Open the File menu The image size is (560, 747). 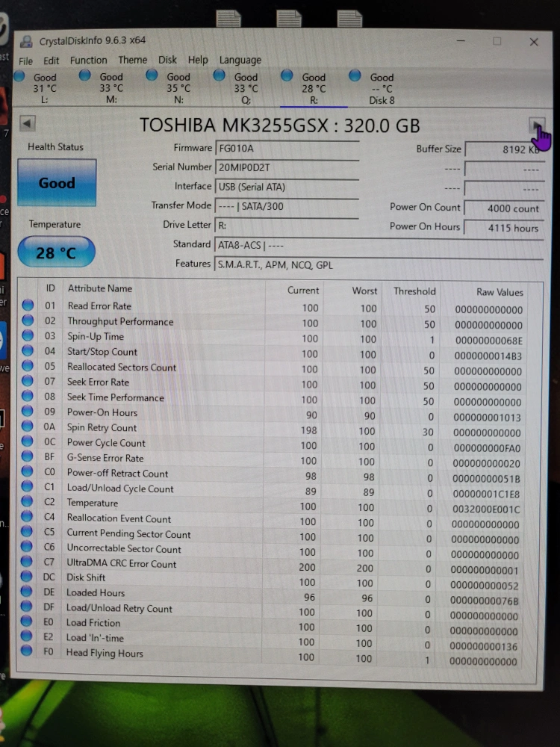click(x=25, y=61)
